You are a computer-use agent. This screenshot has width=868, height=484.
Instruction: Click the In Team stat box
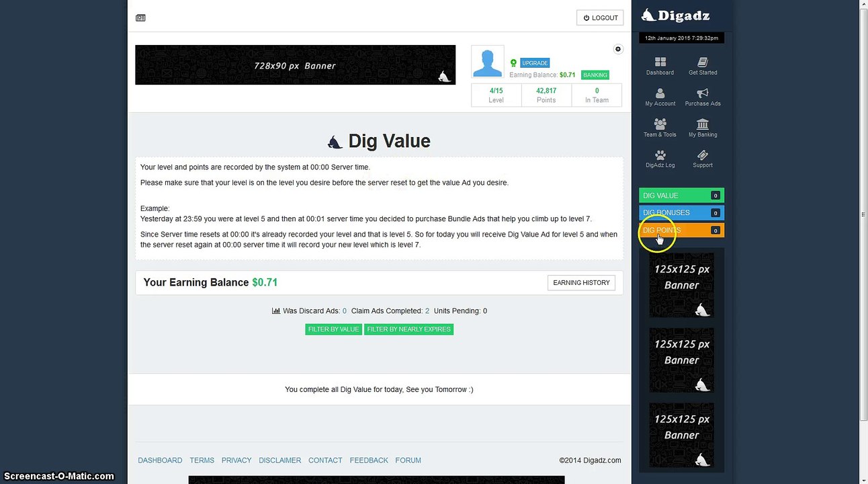pyautogui.click(x=597, y=95)
